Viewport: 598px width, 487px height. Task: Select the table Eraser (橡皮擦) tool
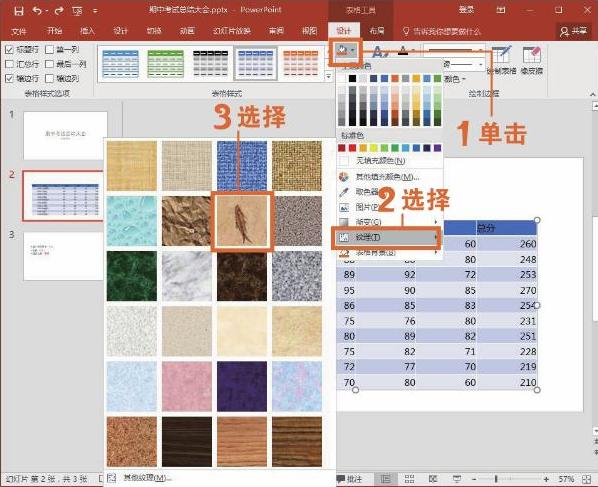click(532, 59)
